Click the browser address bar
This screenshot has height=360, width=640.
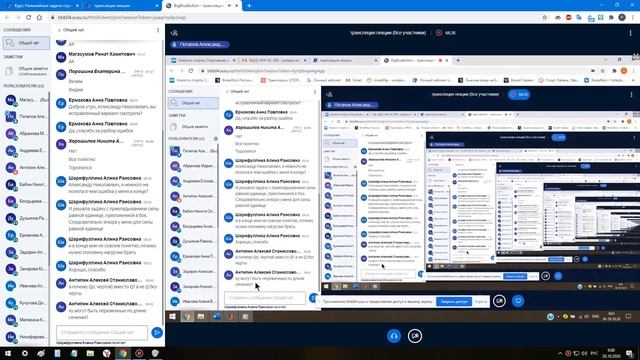294,18
